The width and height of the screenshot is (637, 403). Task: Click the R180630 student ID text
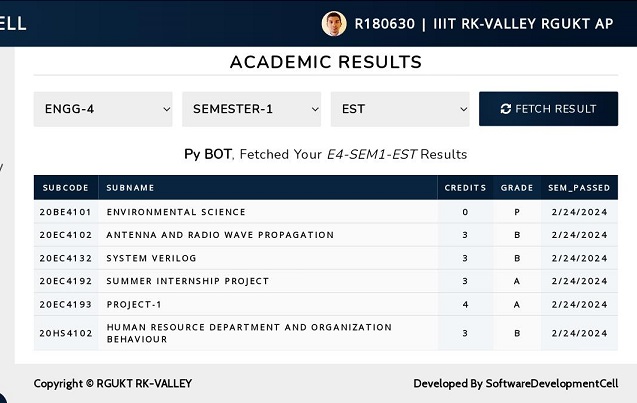384,24
